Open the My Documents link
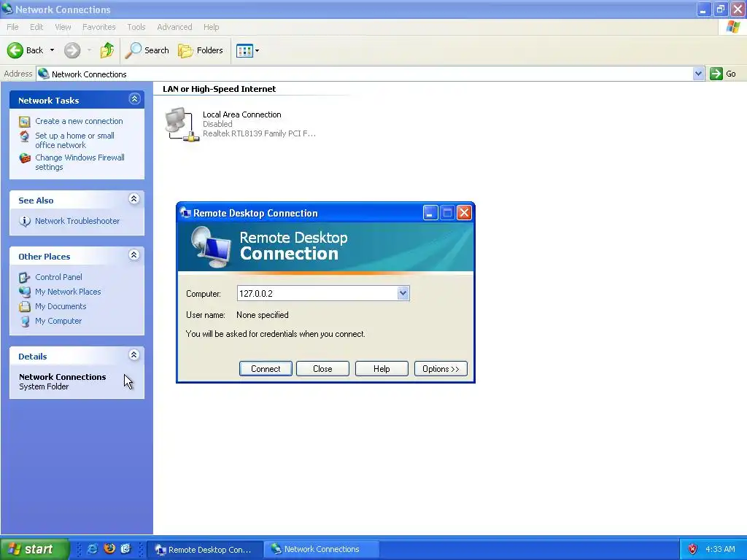 (x=61, y=307)
